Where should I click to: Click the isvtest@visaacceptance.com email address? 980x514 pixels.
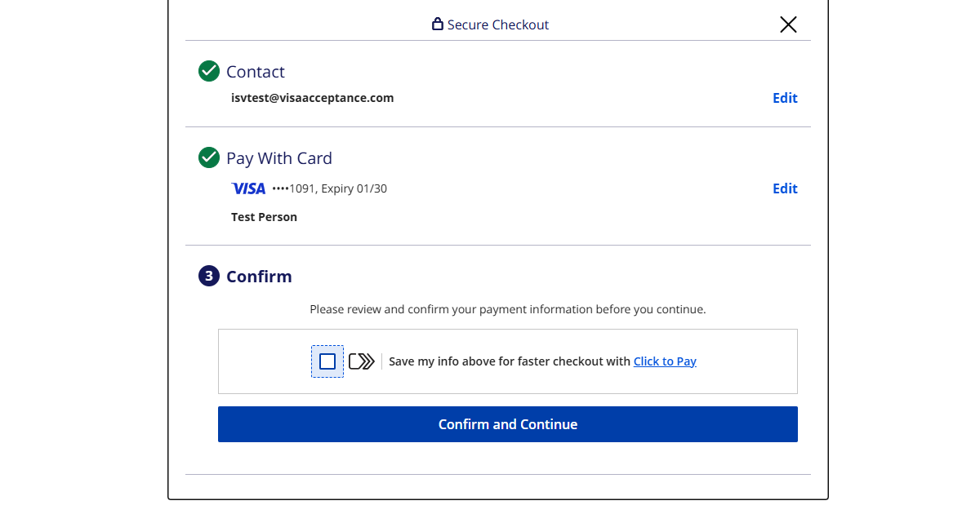coord(313,98)
